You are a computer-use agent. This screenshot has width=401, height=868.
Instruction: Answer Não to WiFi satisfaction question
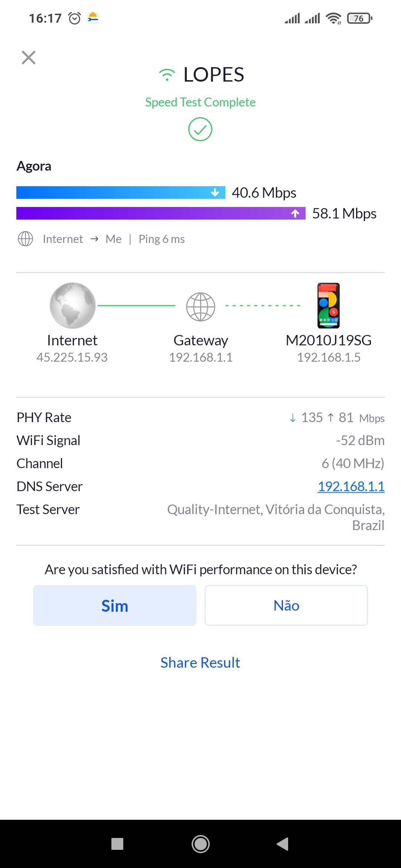pyautogui.click(x=286, y=605)
